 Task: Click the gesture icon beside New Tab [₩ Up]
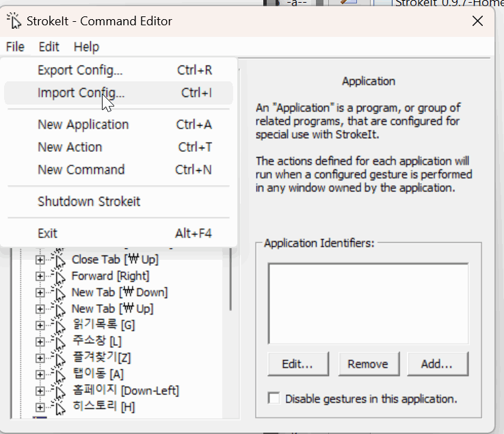click(59, 309)
